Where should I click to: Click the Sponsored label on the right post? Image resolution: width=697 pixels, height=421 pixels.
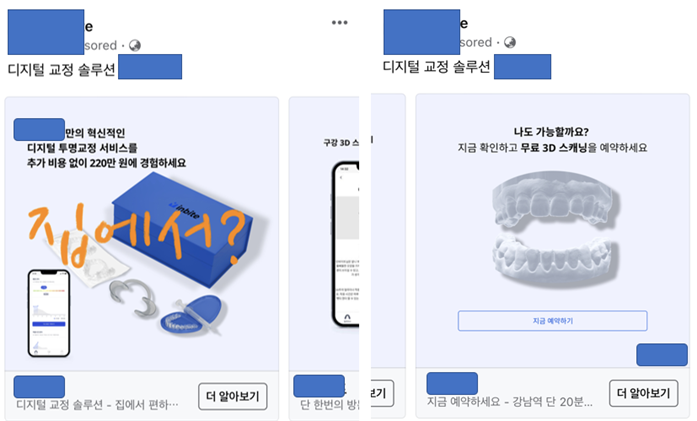tap(476, 42)
